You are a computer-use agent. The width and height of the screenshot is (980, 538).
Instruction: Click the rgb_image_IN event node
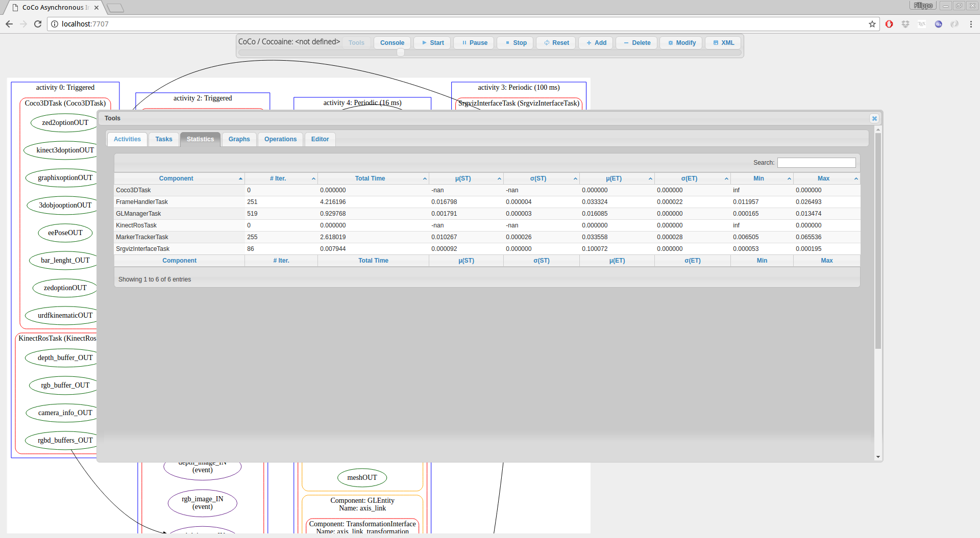coord(202,503)
